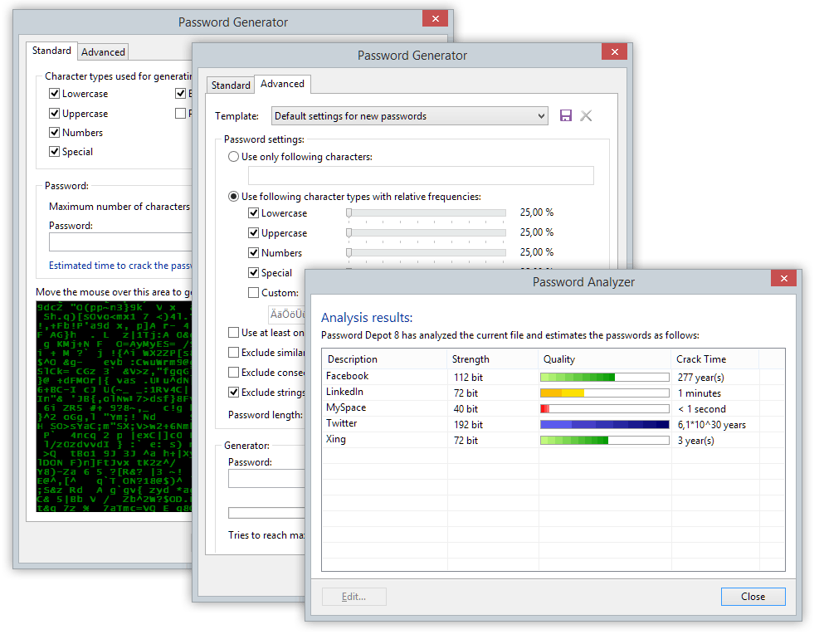Sort by Quality column header
The image size is (824, 644).
pyautogui.click(x=605, y=359)
